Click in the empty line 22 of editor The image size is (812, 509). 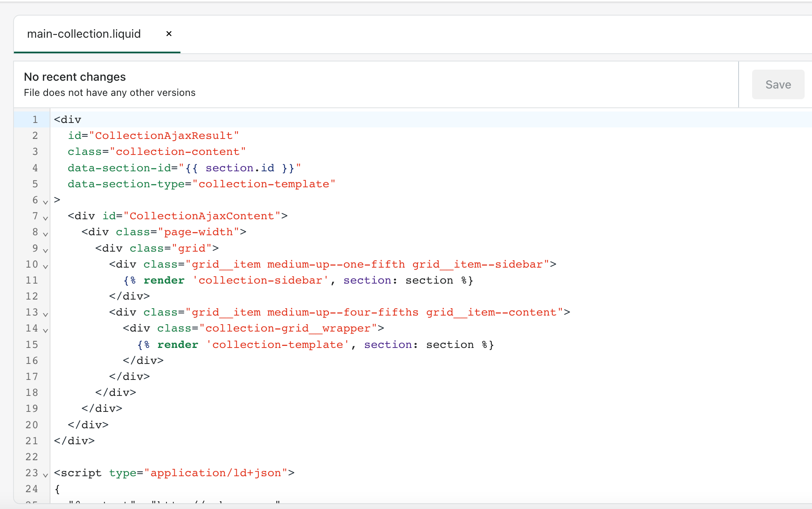(246, 457)
